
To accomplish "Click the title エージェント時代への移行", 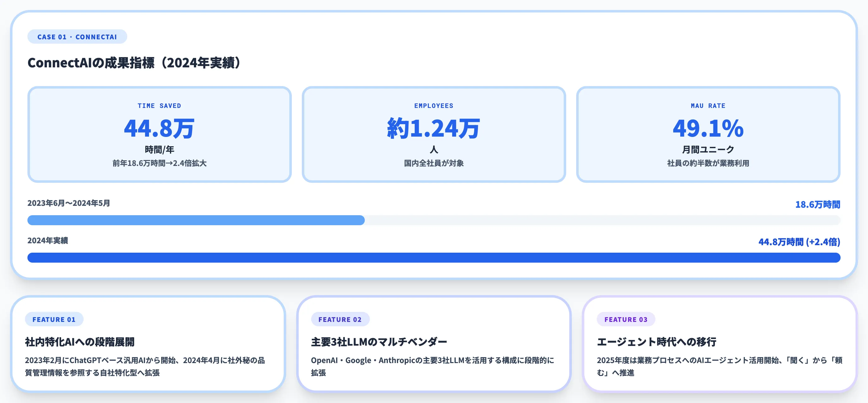I will (x=657, y=342).
